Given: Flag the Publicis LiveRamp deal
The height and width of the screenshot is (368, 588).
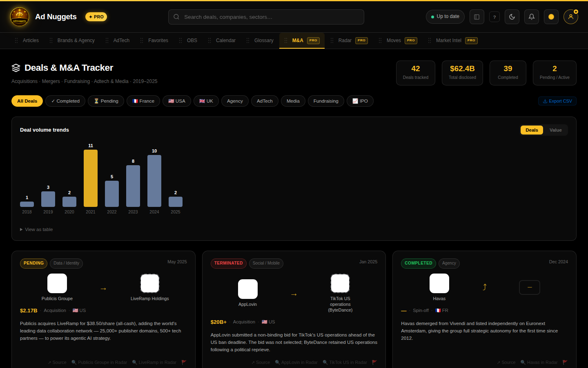Looking at the screenshot, I should [184, 362].
